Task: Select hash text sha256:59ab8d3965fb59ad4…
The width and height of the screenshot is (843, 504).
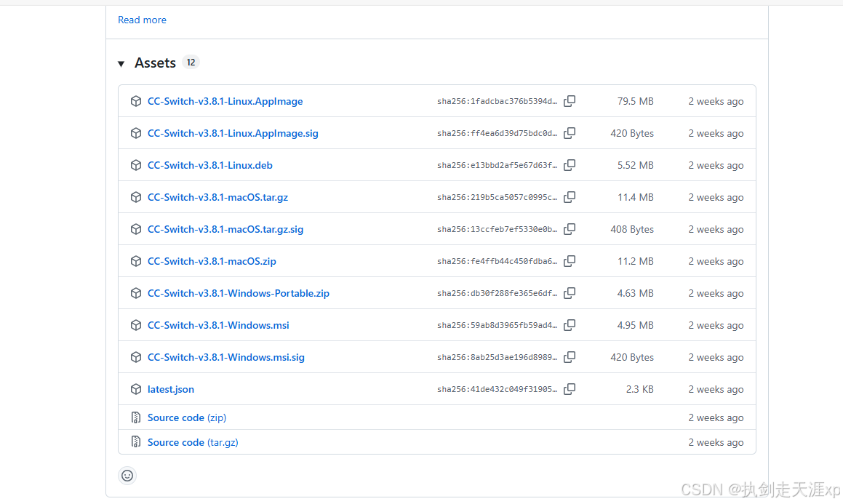Action: [x=498, y=325]
